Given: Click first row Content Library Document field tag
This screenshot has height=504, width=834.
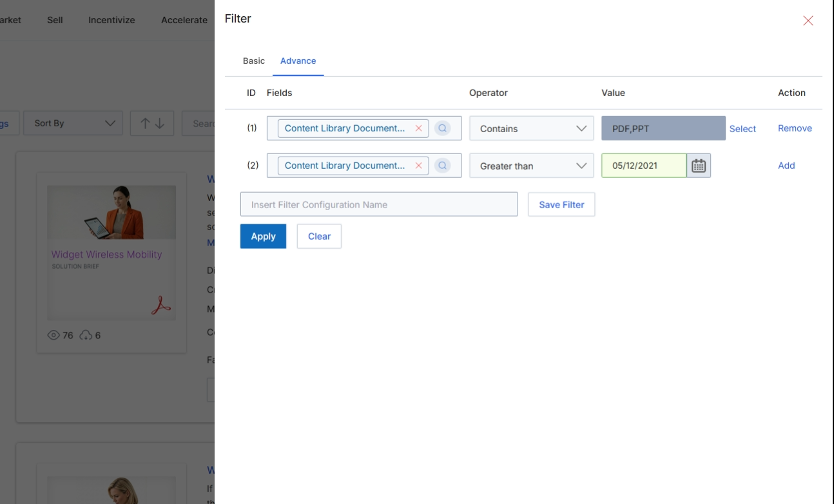Looking at the screenshot, I should [353, 128].
